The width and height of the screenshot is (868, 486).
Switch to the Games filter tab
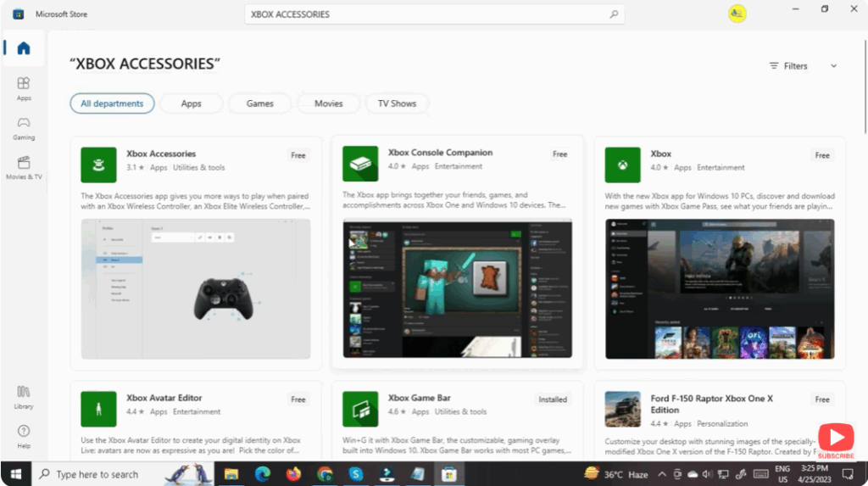point(260,103)
